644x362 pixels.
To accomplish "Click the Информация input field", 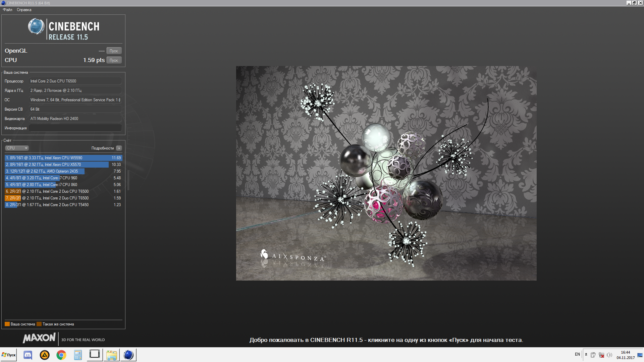I will click(x=75, y=128).
